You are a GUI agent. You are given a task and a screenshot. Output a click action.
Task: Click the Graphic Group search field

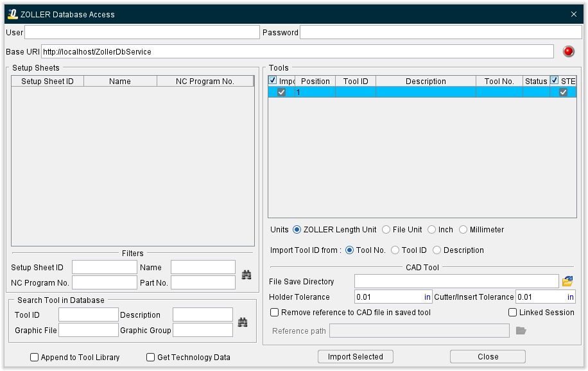[x=203, y=330]
